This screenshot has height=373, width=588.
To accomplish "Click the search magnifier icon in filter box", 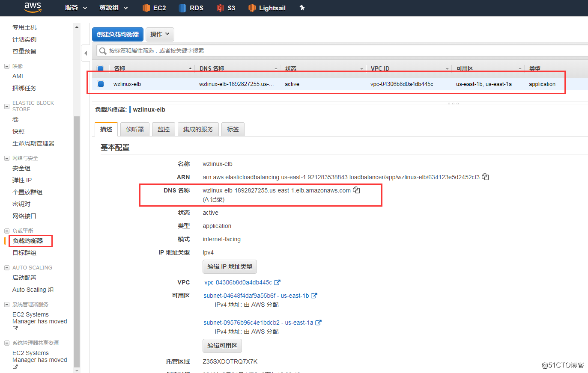I will click(x=103, y=51).
